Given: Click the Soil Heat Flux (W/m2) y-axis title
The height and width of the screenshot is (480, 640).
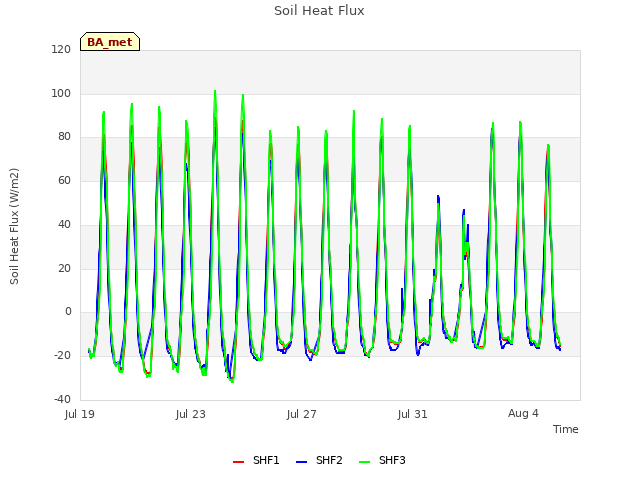Looking at the screenshot, I should click(x=14, y=226).
